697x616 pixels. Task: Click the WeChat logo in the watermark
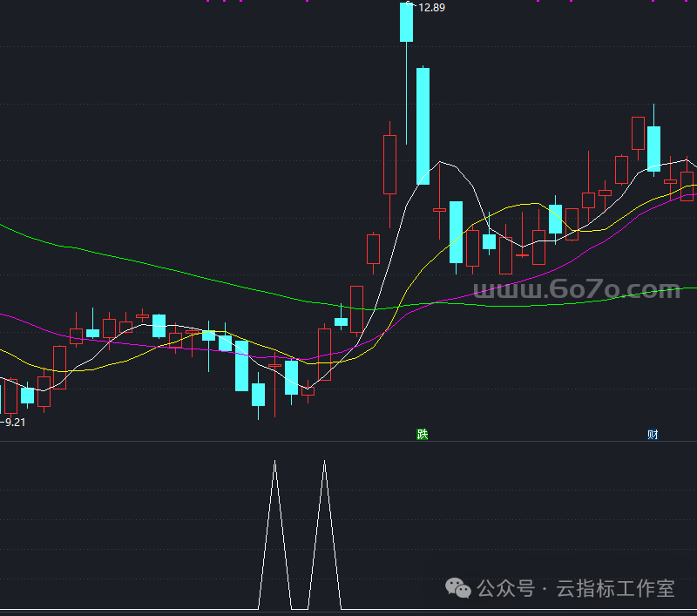[458, 589]
